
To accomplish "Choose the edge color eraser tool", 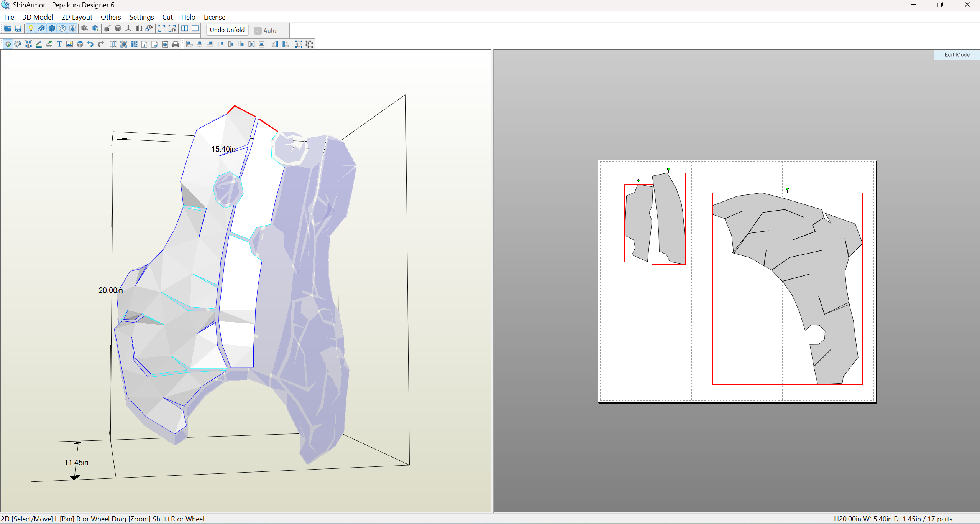I will tap(49, 44).
